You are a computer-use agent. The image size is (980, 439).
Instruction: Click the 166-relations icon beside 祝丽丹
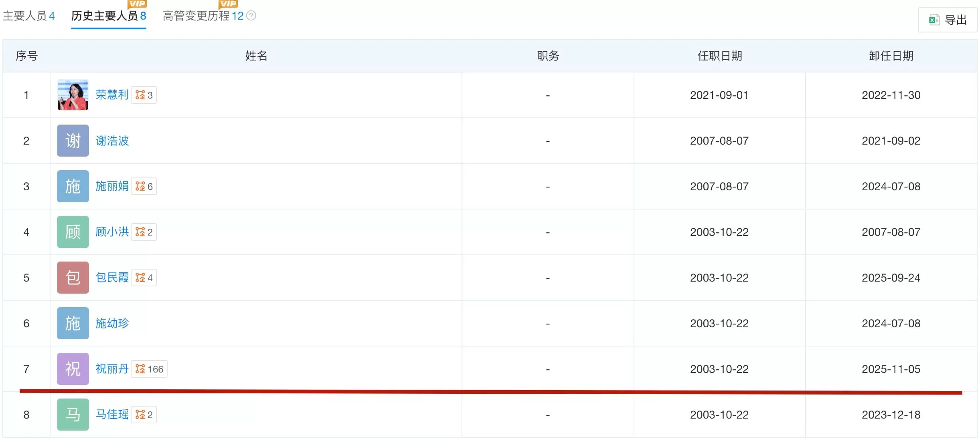[148, 369]
